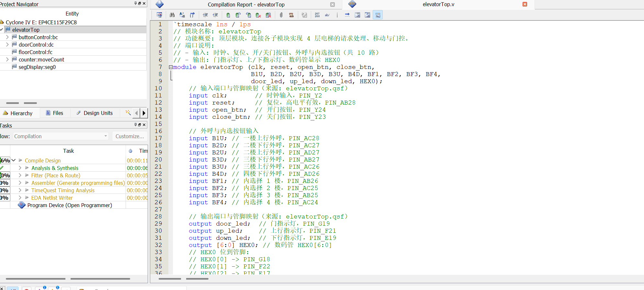
Task: Select segDisplay:seg0 in hierarchy
Action: pos(37,67)
